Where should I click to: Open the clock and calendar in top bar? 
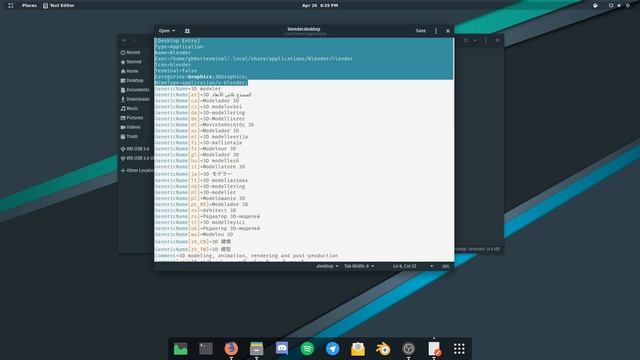click(x=320, y=5)
